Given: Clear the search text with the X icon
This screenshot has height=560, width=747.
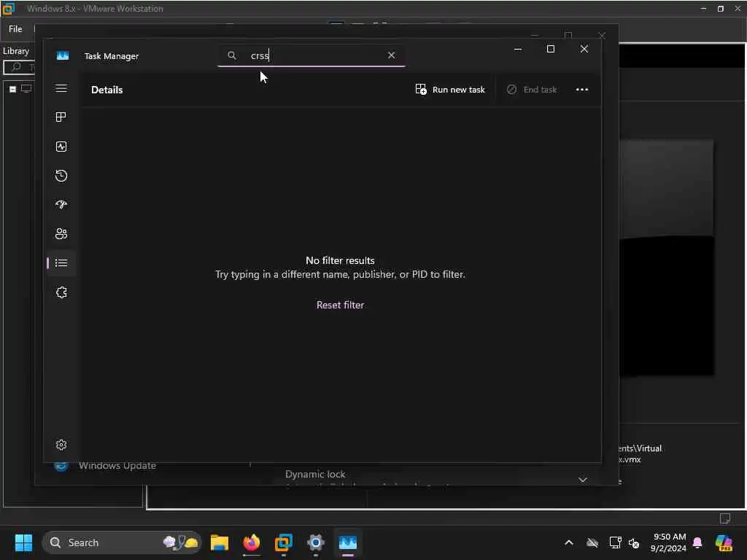Looking at the screenshot, I should pos(391,55).
